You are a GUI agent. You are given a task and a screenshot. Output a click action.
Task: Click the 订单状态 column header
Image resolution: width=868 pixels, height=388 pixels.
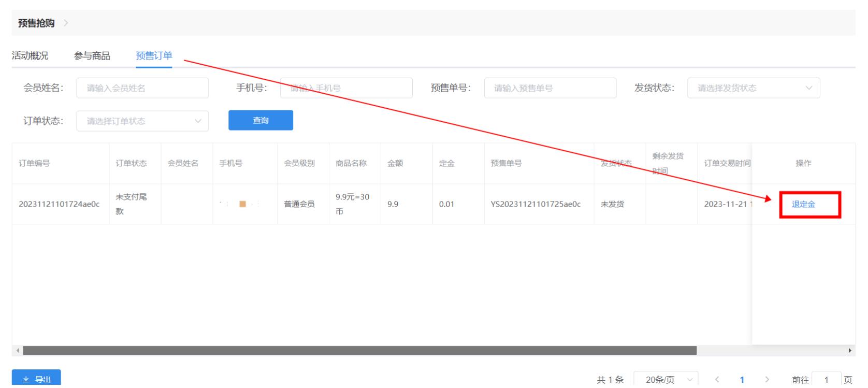pos(131,163)
